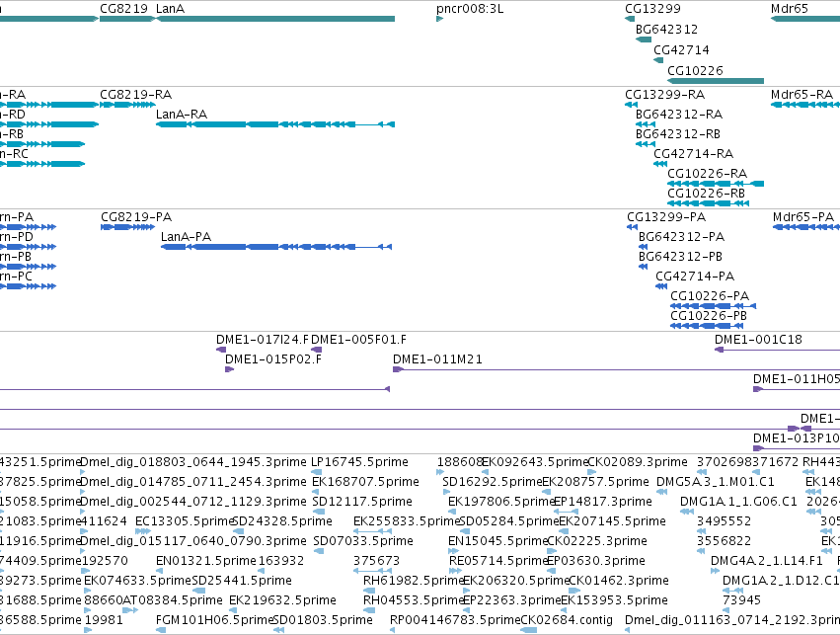
Task: Select the 73945 EST label
Action: point(742,600)
